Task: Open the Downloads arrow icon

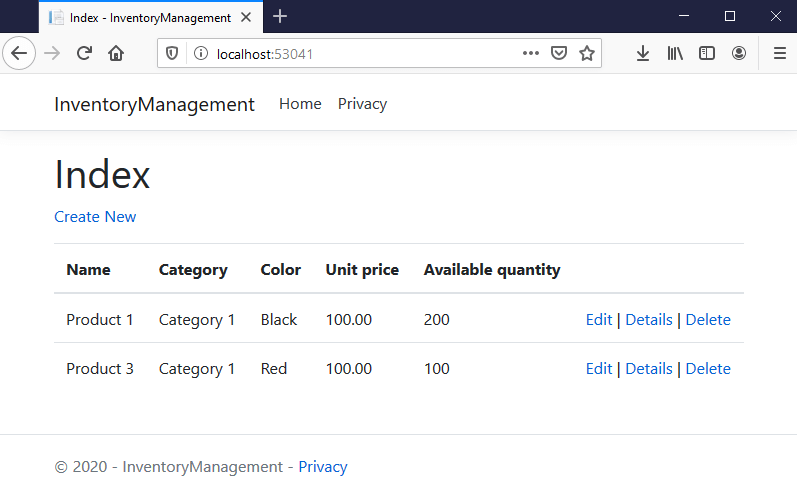Action: [643, 53]
